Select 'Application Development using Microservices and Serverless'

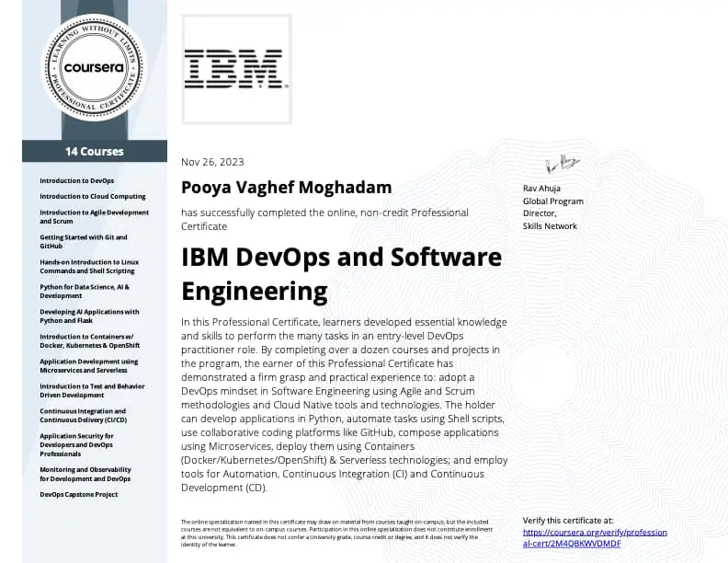click(88, 365)
